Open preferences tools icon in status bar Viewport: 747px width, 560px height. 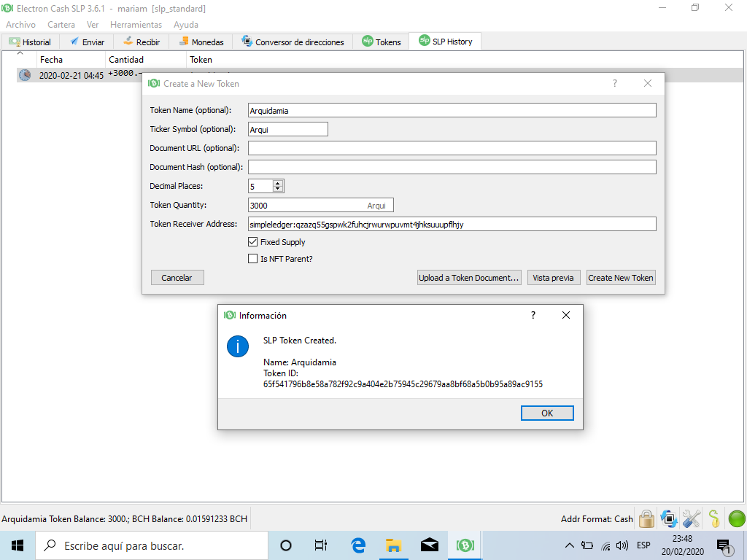pos(692,519)
